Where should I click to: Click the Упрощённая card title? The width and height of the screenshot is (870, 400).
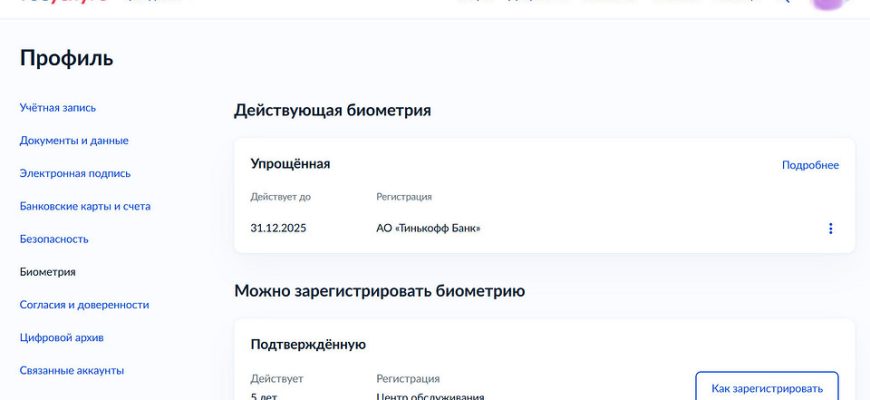pos(290,164)
